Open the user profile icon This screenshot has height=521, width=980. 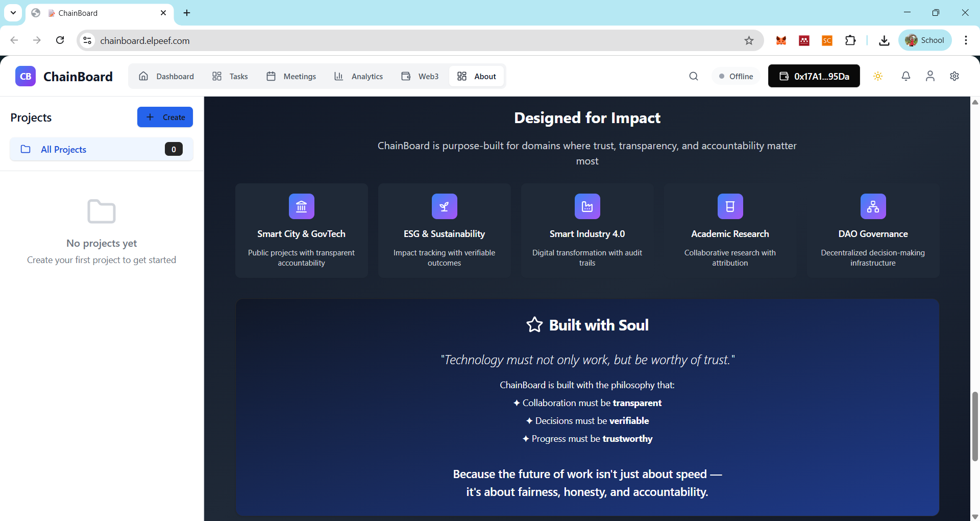pyautogui.click(x=930, y=76)
